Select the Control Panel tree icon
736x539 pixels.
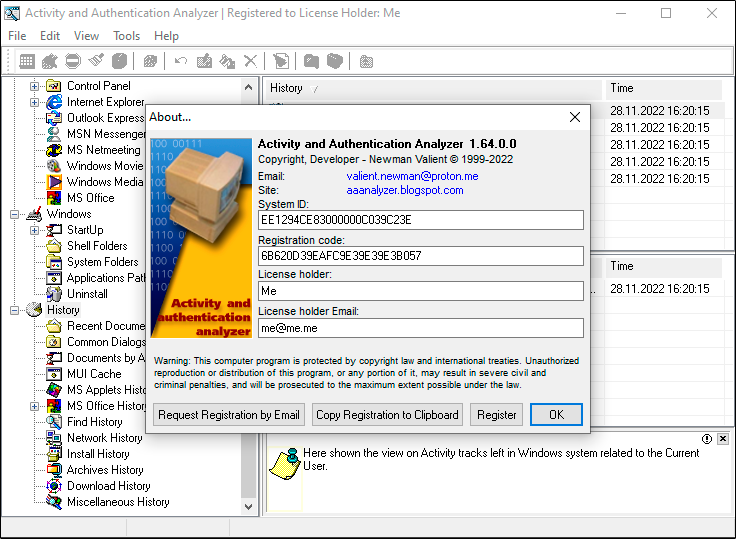click(x=54, y=86)
